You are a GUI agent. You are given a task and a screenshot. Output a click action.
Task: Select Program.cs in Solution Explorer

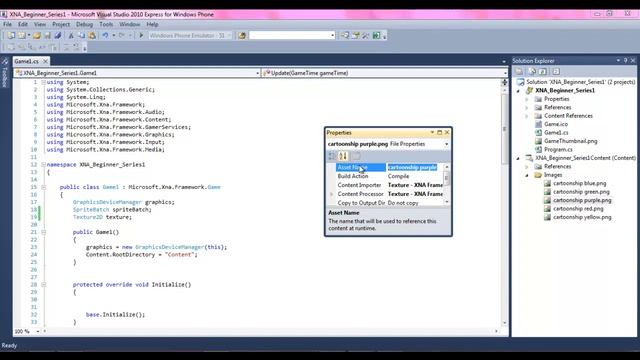558,150
